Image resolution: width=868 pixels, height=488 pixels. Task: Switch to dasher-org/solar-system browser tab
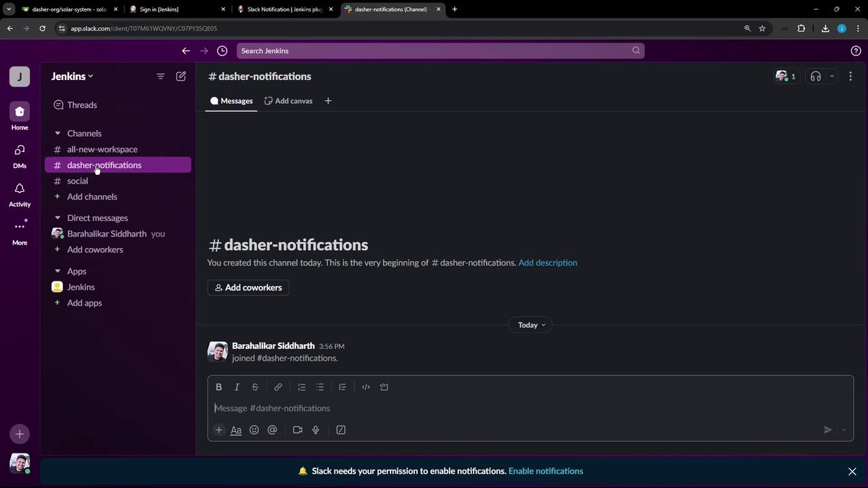click(x=70, y=9)
